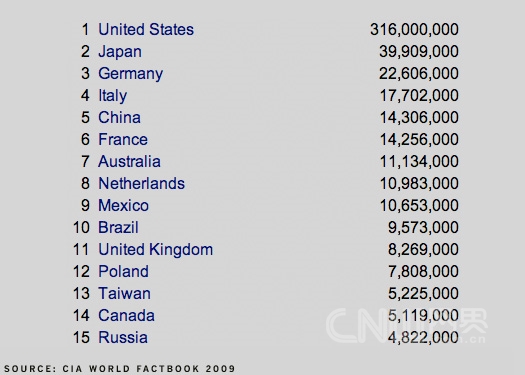Image resolution: width=525 pixels, height=375 pixels.
Task: Click the France link
Action: coord(123,140)
